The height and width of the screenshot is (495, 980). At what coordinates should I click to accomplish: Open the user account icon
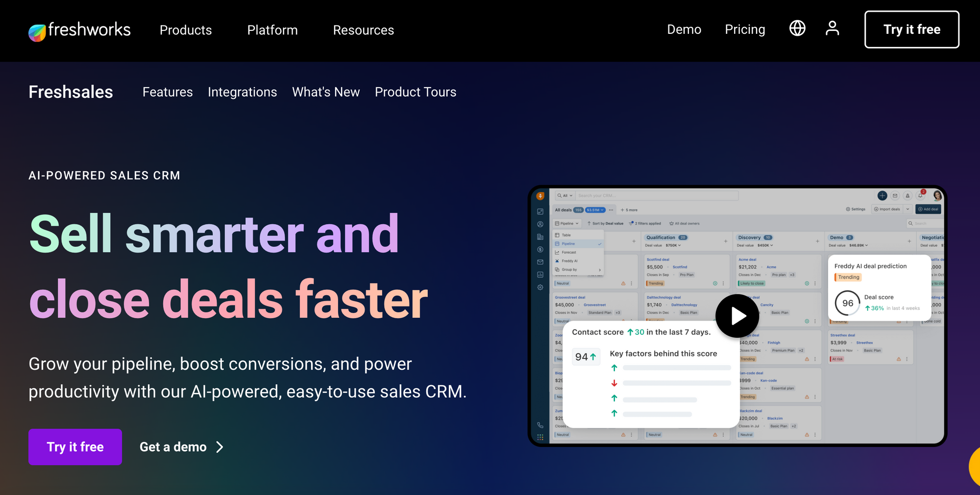pyautogui.click(x=832, y=28)
